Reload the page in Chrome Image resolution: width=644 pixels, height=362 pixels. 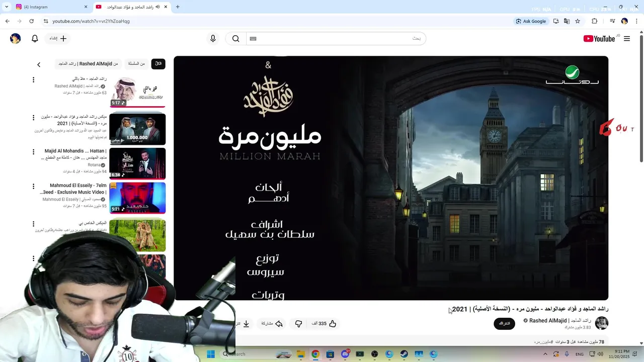coord(31,21)
